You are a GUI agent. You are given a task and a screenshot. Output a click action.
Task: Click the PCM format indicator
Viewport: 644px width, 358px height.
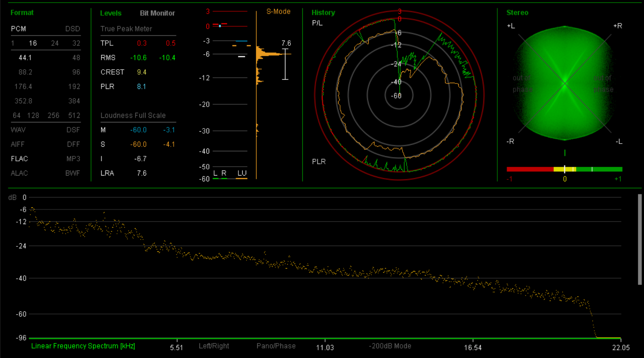18,29
